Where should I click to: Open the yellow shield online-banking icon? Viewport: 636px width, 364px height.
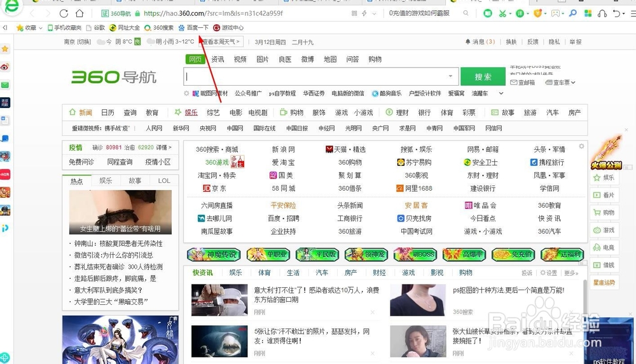pyautogui.click(x=537, y=13)
